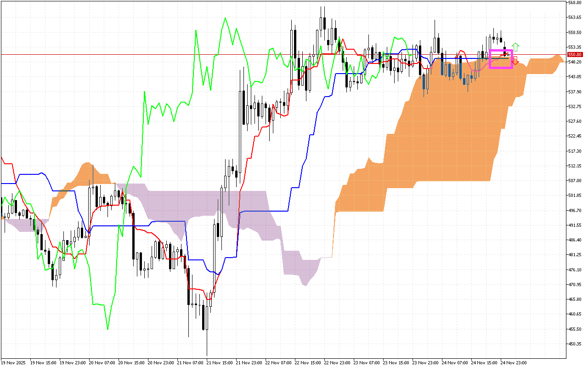Click the small orange cloud near 512.15
The width and height of the screenshot is (588, 368).
[86, 167]
